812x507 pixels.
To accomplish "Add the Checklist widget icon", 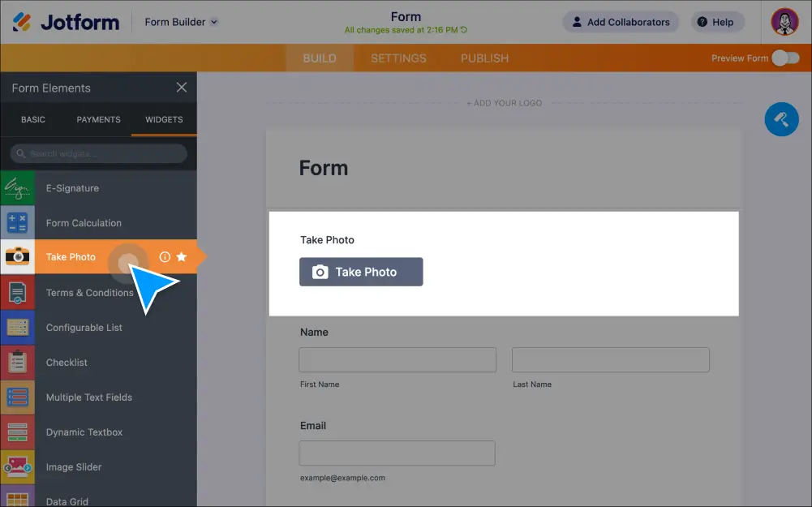I will tap(17, 363).
